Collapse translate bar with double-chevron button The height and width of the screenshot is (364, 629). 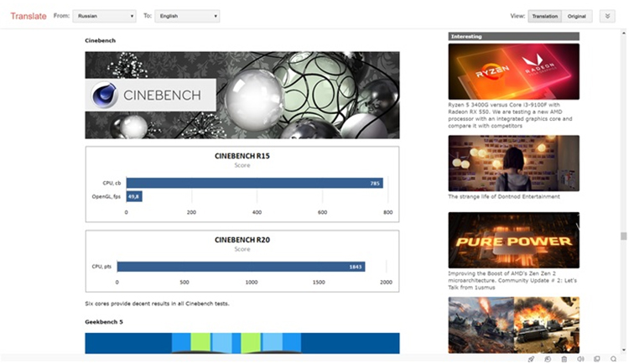607,16
